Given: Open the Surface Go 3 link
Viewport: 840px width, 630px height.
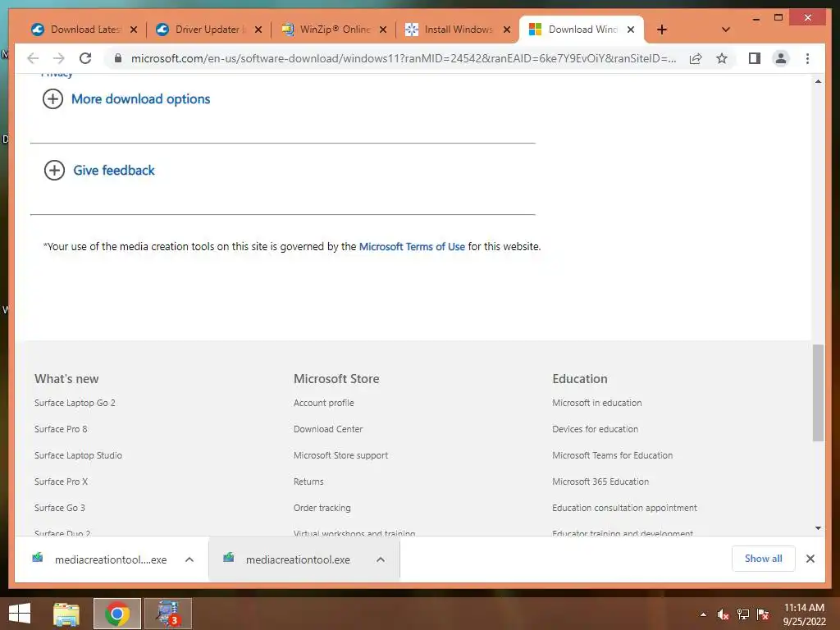Looking at the screenshot, I should tap(59, 508).
